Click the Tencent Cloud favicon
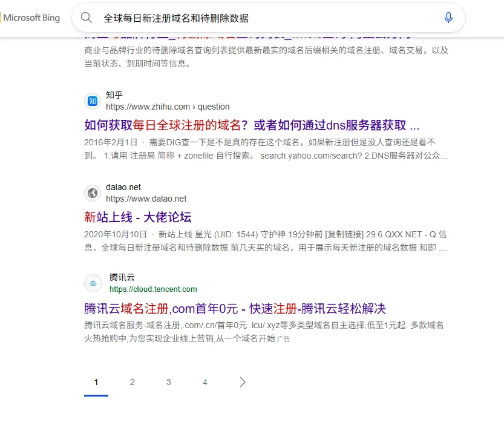 (93, 283)
